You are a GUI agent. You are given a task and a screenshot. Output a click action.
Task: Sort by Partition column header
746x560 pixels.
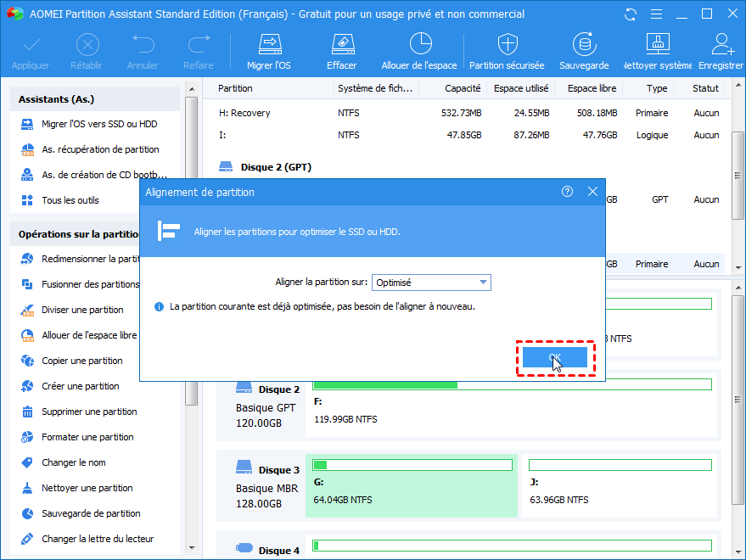(235, 88)
